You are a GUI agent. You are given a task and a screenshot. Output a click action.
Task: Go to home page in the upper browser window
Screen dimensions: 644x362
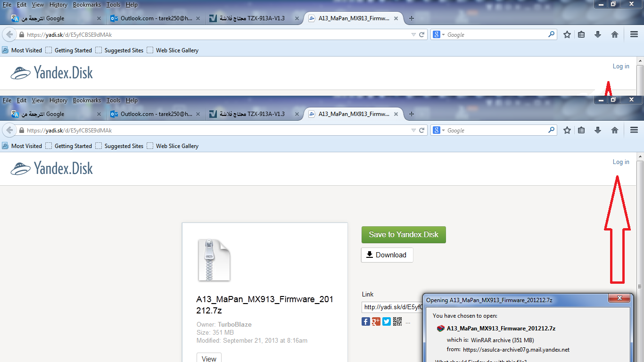pyautogui.click(x=615, y=34)
